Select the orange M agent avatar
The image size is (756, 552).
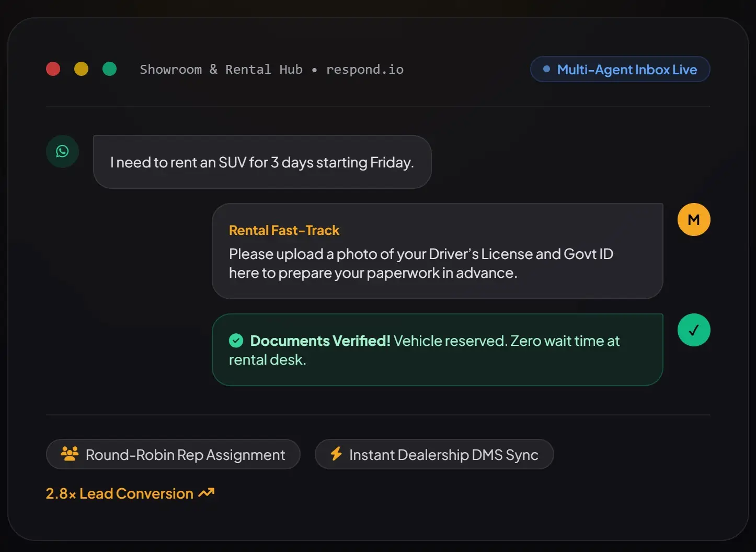coord(694,220)
